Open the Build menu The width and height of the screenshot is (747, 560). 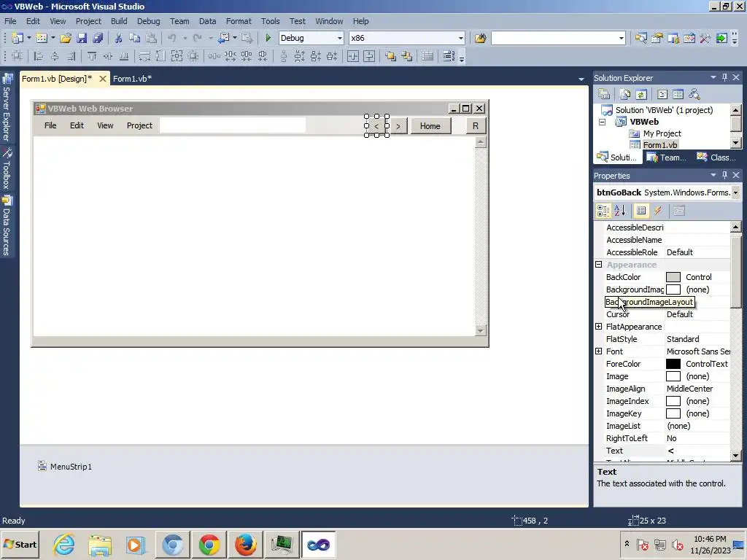pyautogui.click(x=119, y=21)
